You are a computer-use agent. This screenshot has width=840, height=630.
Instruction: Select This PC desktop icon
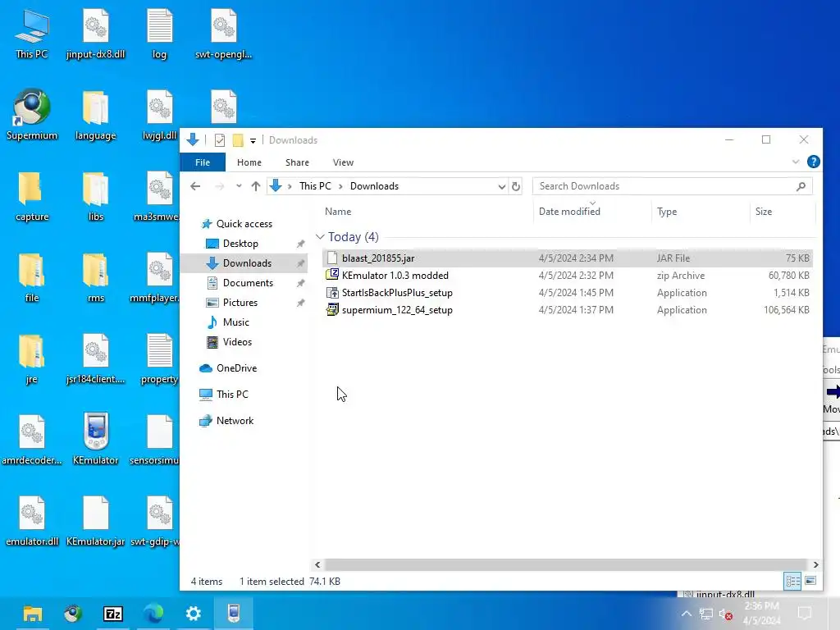coord(32,34)
